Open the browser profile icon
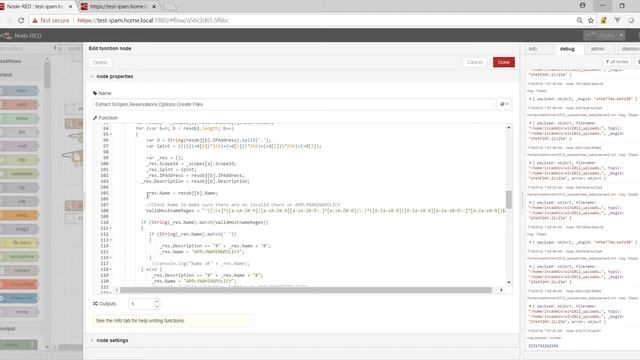The image size is (640, 360). [582, 5]
